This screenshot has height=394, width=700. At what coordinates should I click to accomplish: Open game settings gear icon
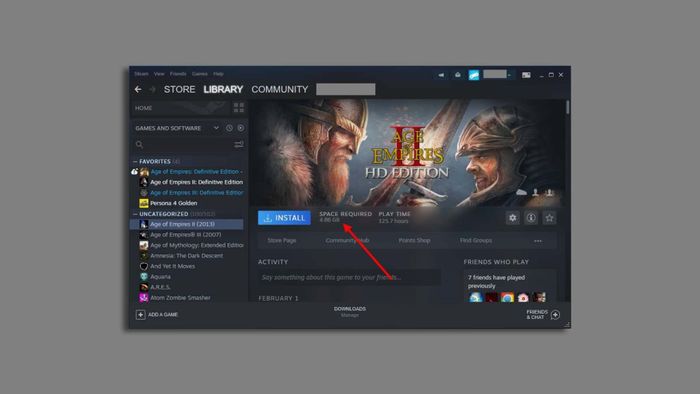click(512, 218)
